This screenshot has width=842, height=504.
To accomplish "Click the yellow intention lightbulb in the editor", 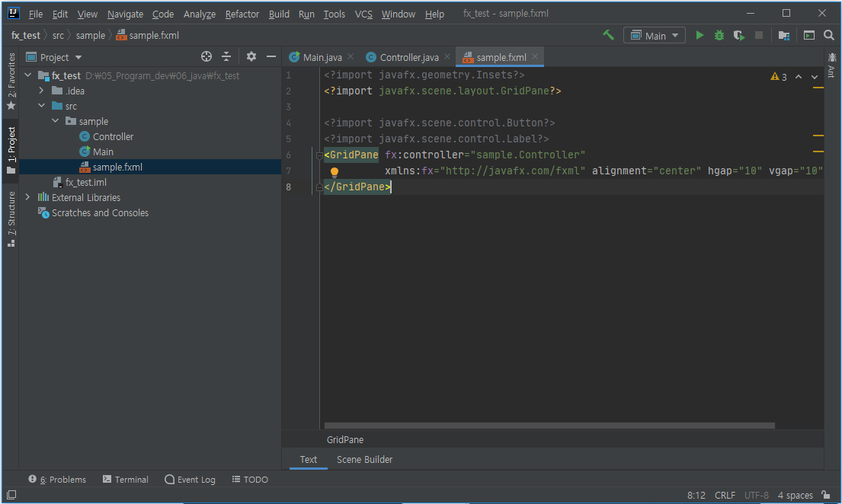I will pos(334,172).
